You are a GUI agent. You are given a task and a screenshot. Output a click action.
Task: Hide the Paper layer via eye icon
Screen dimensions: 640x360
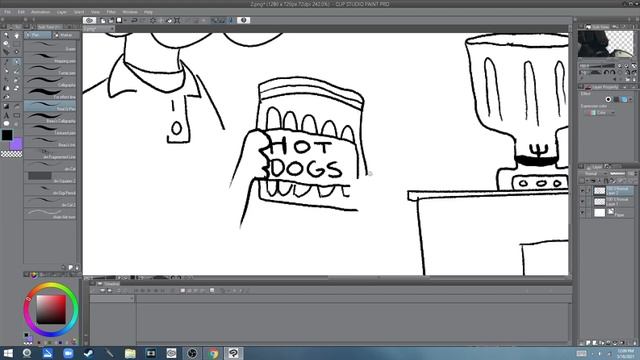coord(582,213)
